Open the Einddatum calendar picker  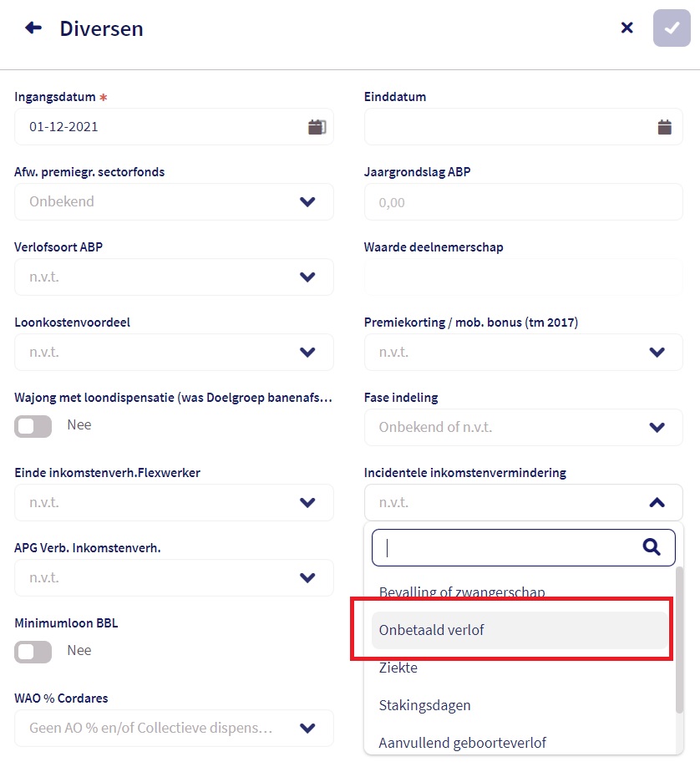[x=664, y=127]
